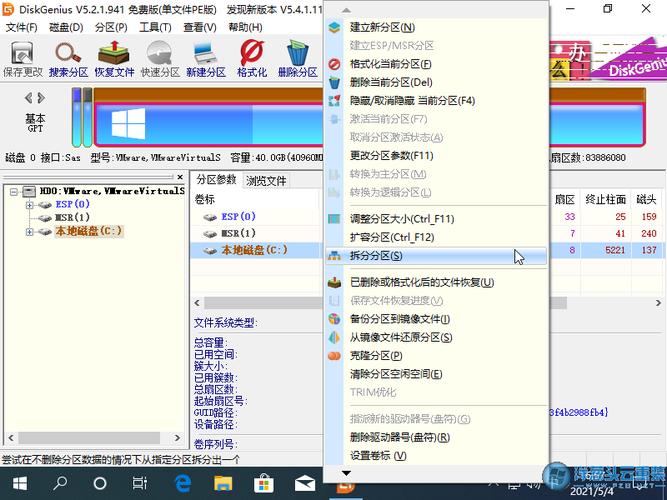Open Microsoft Store from taskbar
This screenshot has height=500, width=667.
click(264, 483)
